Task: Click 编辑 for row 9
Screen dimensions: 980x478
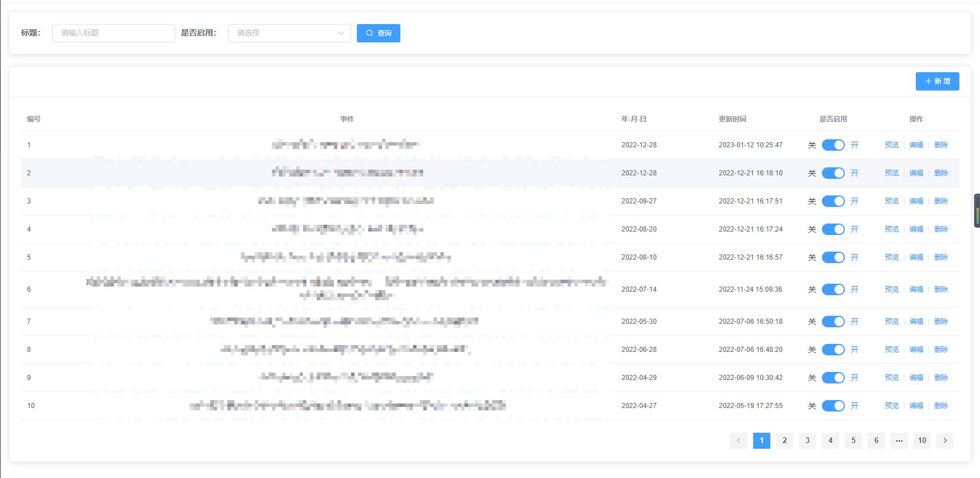Action: tap(916, 378)
